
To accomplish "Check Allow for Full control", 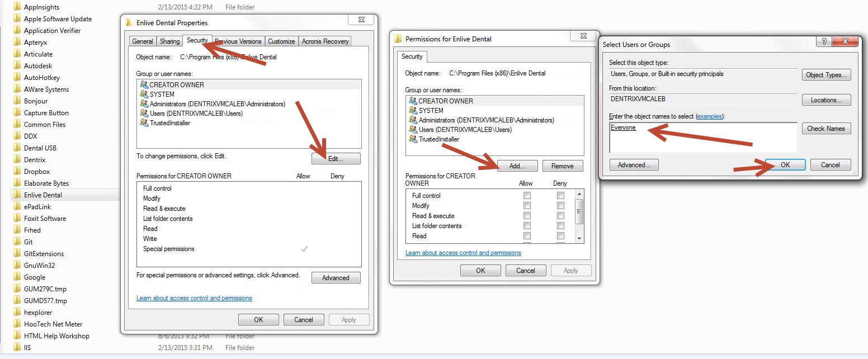I will 527,196.
